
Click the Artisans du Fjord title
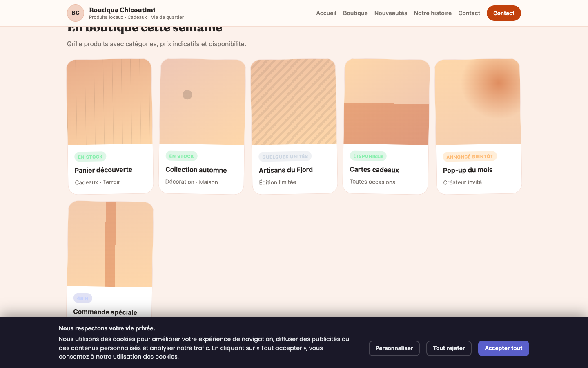pos(286,170)
